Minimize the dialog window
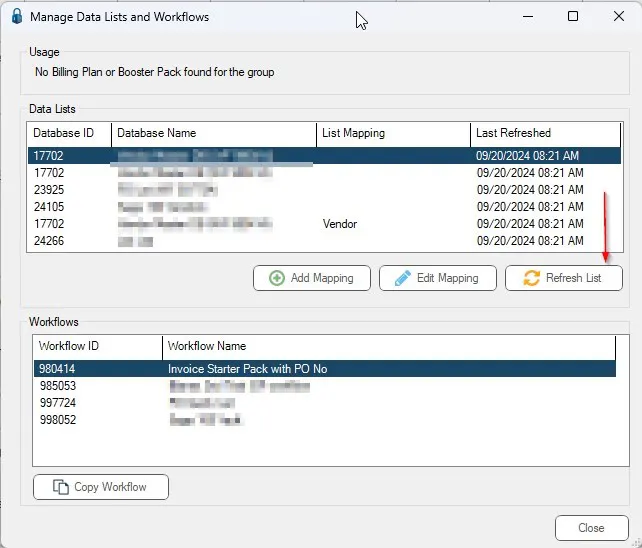 528,16
